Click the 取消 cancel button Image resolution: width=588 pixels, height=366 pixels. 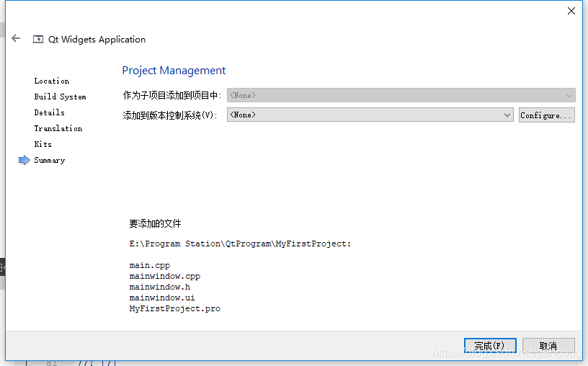click(548, 345)
